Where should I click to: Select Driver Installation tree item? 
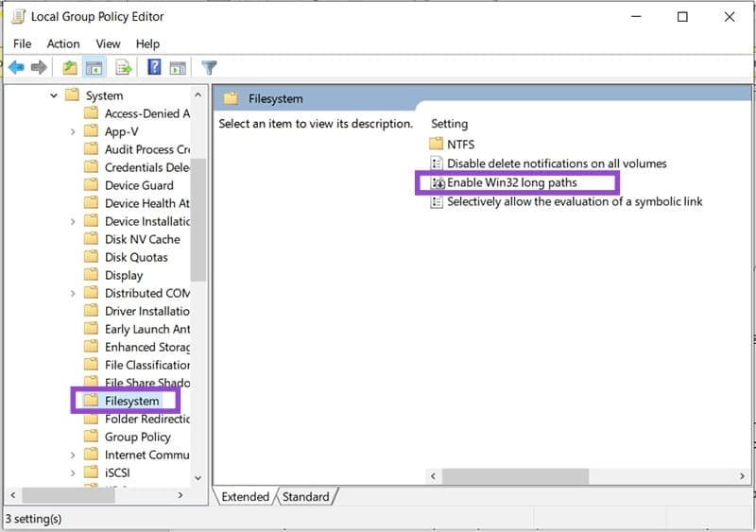[x=147, y=311]
